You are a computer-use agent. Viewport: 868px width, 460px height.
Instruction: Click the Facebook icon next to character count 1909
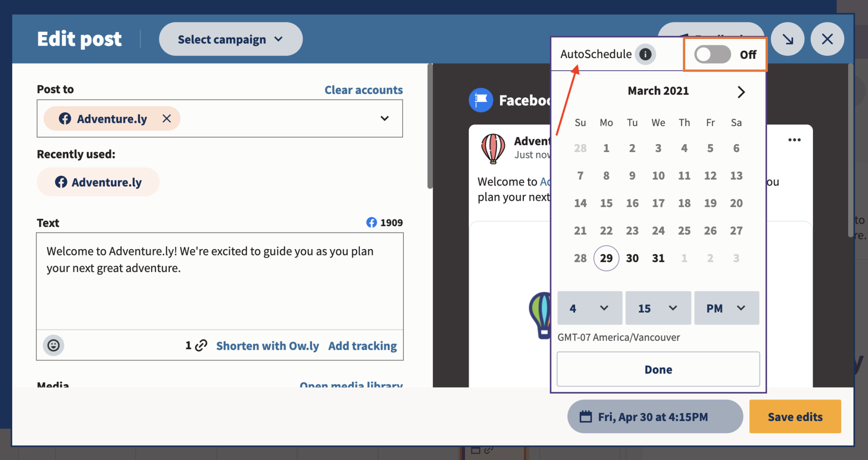coord(371,222)
